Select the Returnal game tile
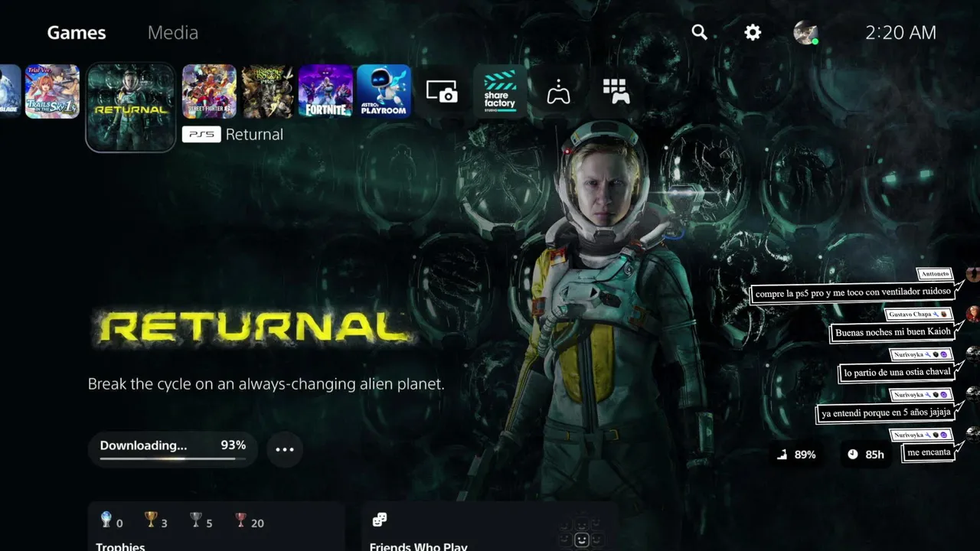Viewport: 980px width, 551px height. pos(131,107)
